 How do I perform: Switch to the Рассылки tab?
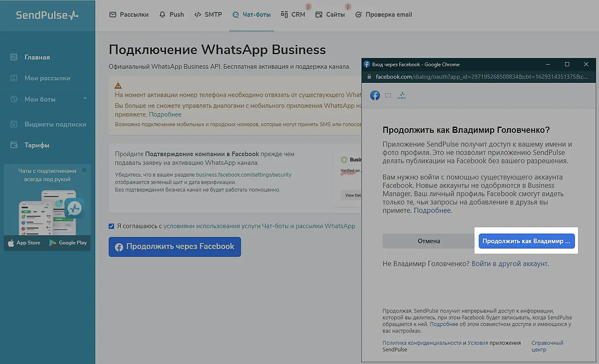(x=129, y=15)
